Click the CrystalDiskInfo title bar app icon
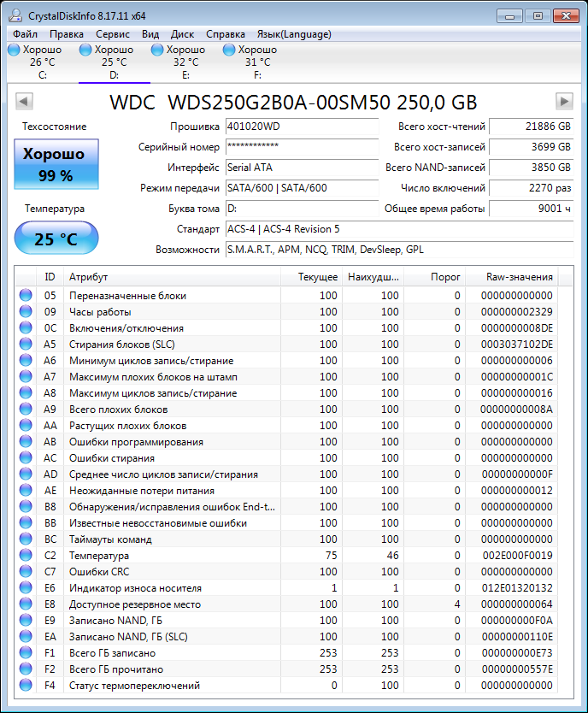This screenshot has width=588, height=713. point(15,15)
